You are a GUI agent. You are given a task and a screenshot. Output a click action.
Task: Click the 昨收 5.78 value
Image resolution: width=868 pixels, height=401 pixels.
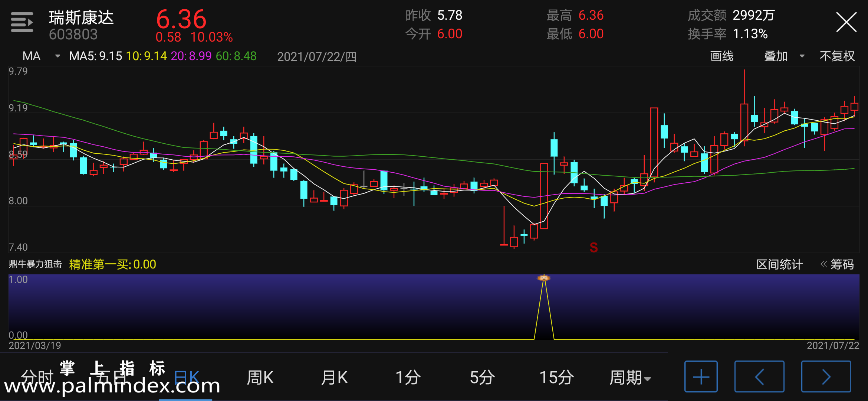tap(434, 15)
